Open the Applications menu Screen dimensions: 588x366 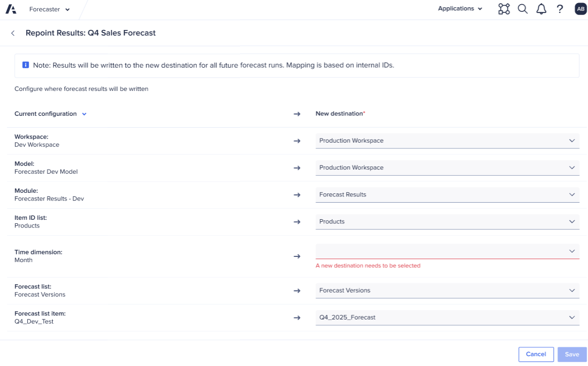[460, 9]
